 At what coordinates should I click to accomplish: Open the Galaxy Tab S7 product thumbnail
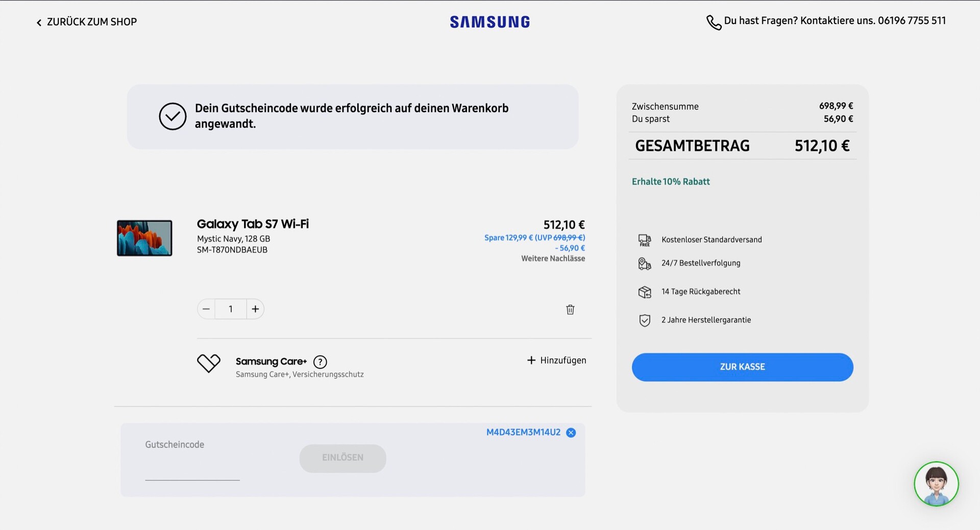(x=144, y=238)
